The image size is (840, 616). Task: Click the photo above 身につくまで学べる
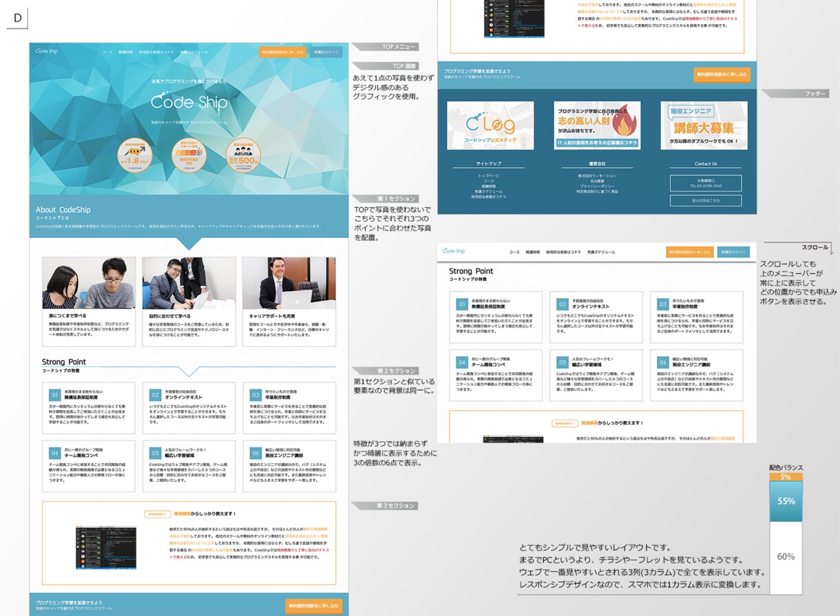[89, 284]
